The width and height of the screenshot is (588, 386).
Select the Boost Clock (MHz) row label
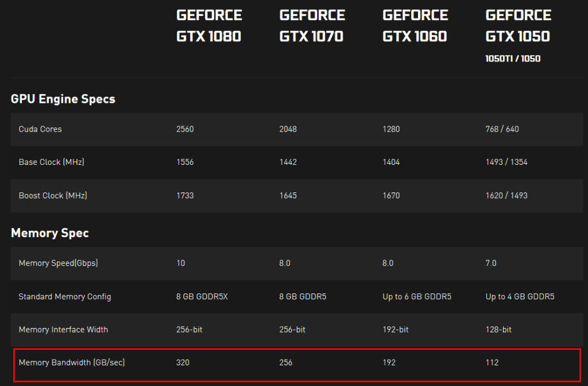[x=53, y=195]
